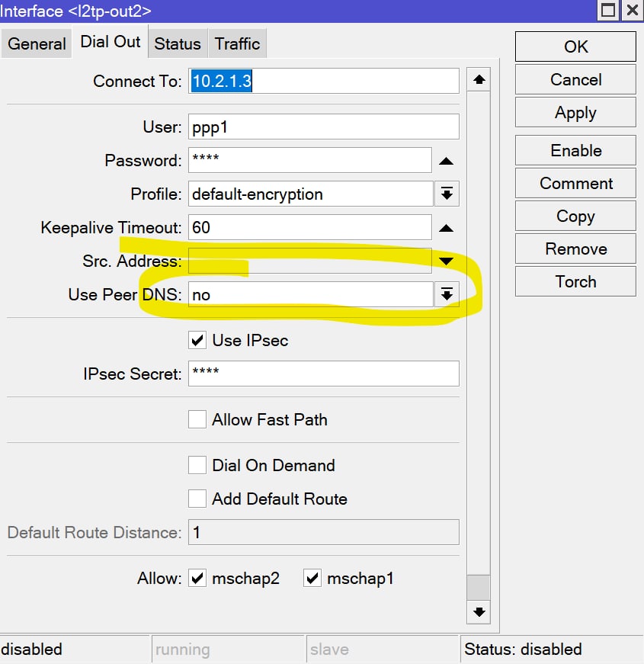Click the Default Route Distance field
This screenshot has width=644, height=664.
point(323,532)
